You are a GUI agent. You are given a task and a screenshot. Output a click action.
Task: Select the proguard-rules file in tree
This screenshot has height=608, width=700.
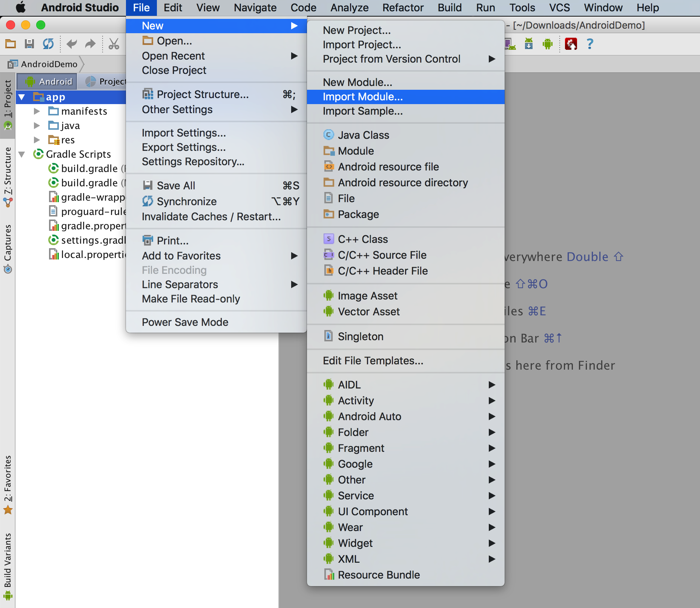click(x=87, y=212)
